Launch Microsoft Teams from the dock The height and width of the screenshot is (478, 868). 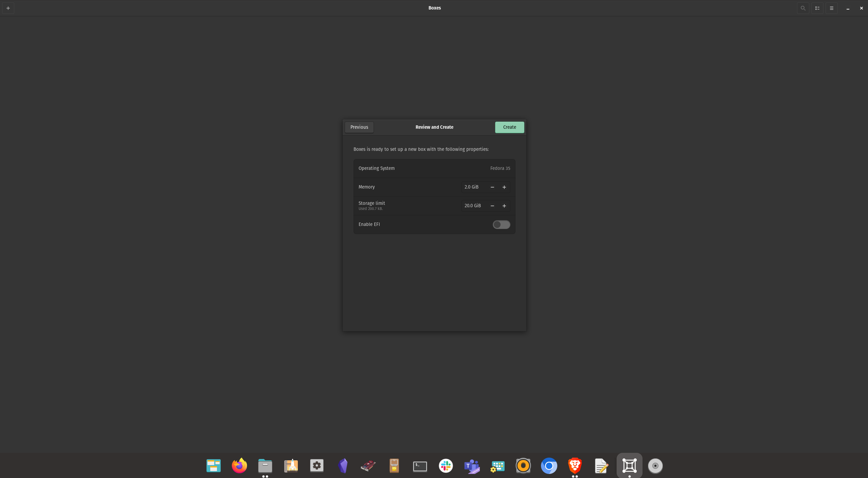tap(471, 465)
